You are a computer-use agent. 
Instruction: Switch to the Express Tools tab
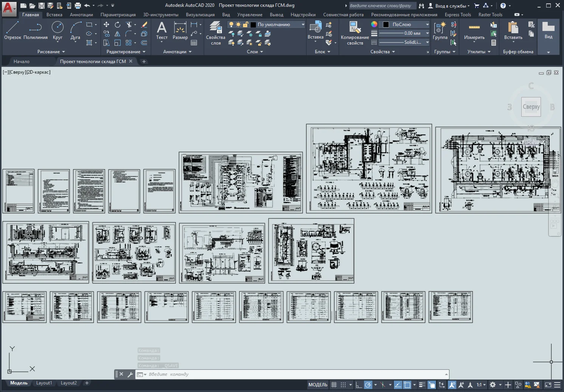[x=458, y=15]
